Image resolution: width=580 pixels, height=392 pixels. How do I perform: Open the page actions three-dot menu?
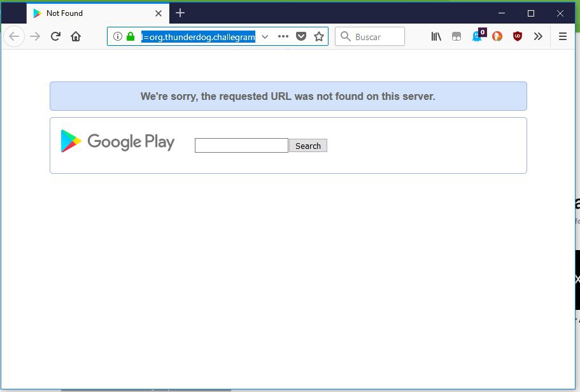coord(283,37)
